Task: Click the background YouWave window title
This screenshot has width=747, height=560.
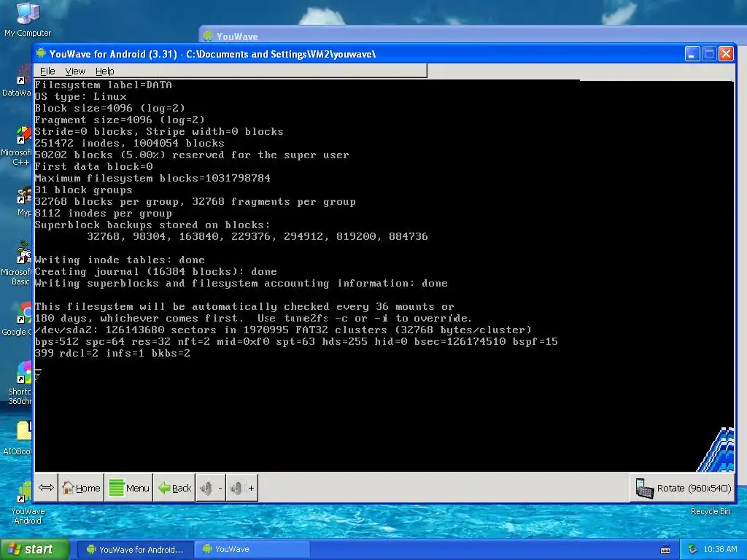Action: (x=237, y=36)
